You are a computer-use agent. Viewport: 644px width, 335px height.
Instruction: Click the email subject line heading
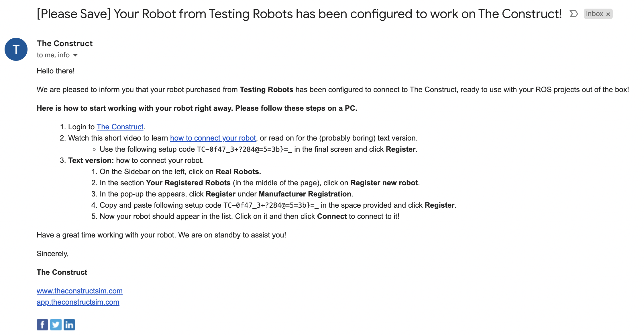pos(299,14)
